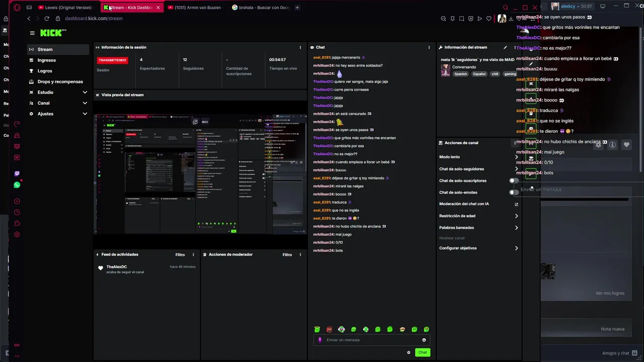The height and width of the screenshot is (362, 644).
Task: Open Filtro in Feed de actividades
Action: tap(180, 254)
